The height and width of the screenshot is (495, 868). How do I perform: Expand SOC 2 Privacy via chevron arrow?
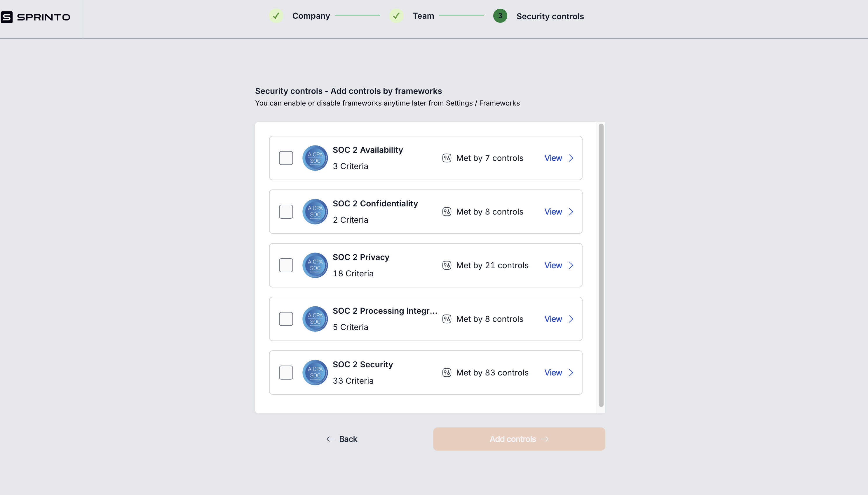pos(571,265)
